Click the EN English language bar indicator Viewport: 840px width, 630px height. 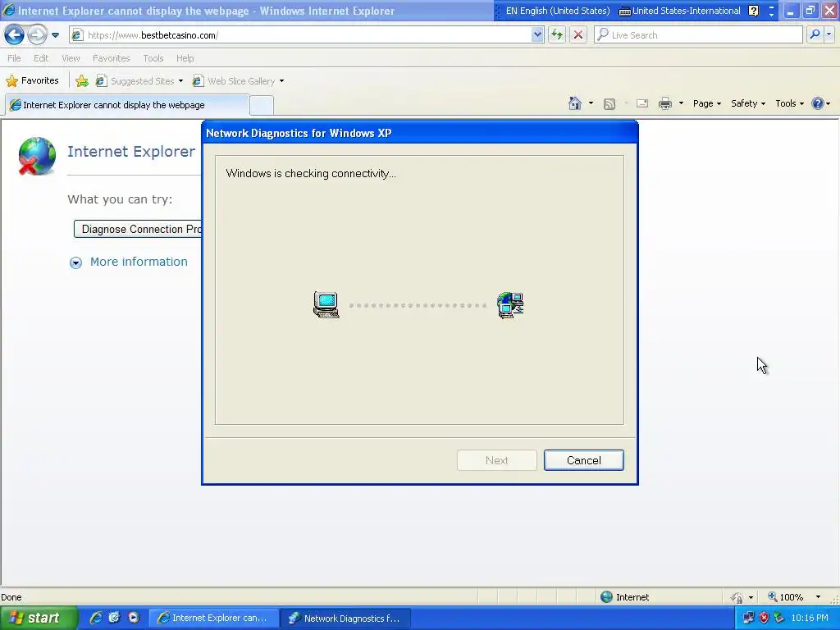coord(554,11)
